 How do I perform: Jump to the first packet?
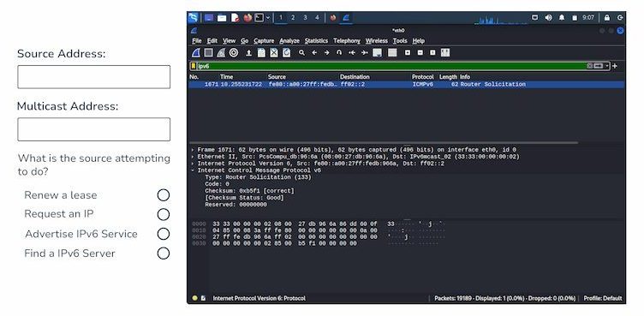pyautogui.click(x=352, y=52)
